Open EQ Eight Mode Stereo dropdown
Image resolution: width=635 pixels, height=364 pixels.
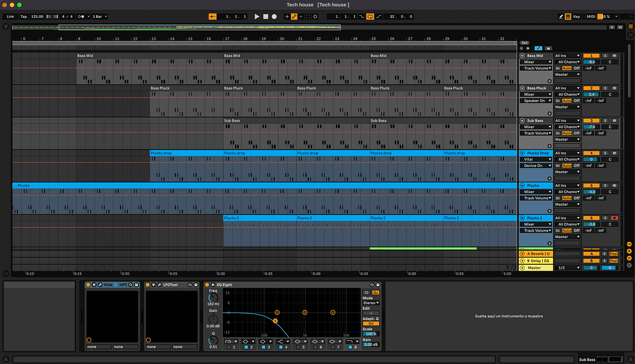tap(371, 303)
